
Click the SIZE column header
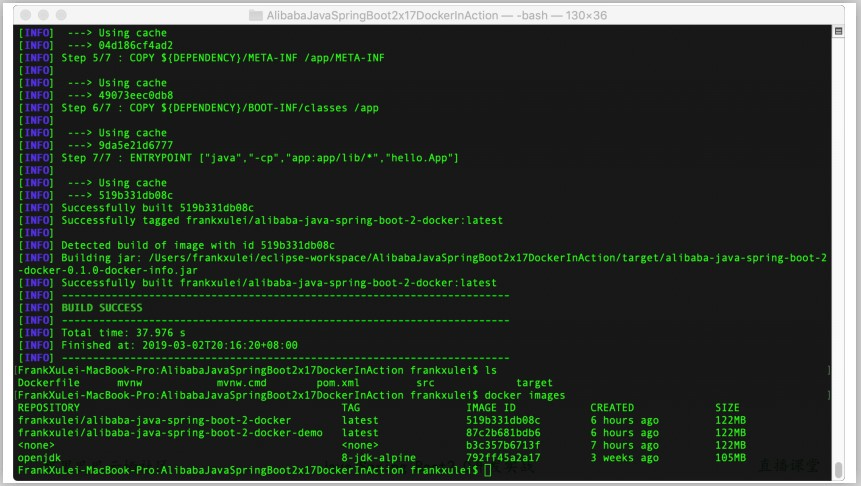point(727,407)
